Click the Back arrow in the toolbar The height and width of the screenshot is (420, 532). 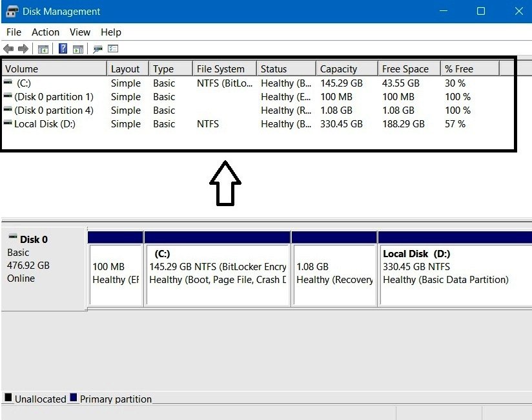(x=8, y=49)
